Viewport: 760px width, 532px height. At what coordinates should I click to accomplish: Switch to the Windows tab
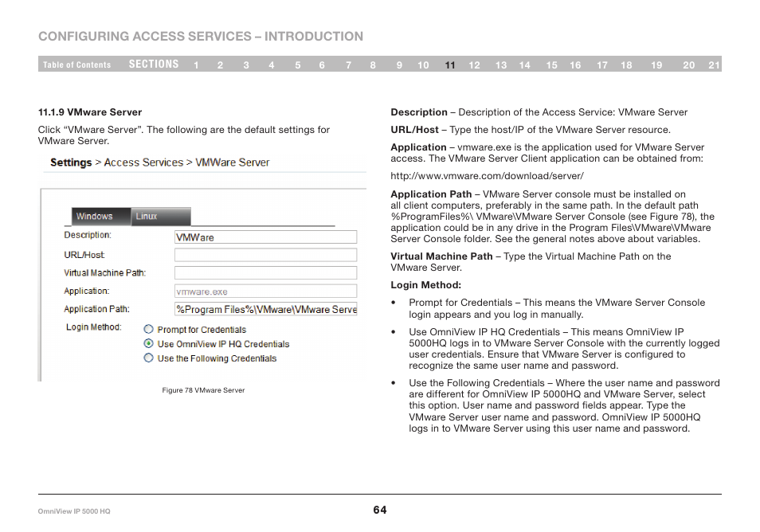pyautogui.click(x=101, y=216)
